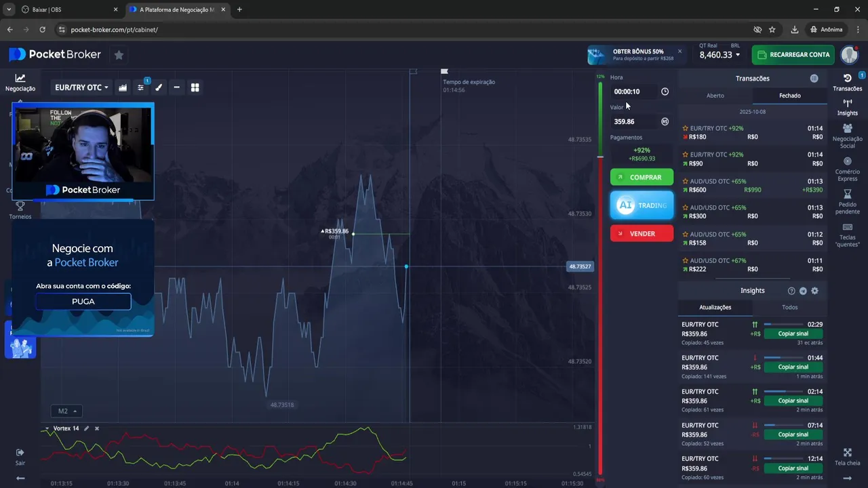The image size is (868, 488).
Task: Open the multi-chart grid layout icon
Action: [195, 87]
